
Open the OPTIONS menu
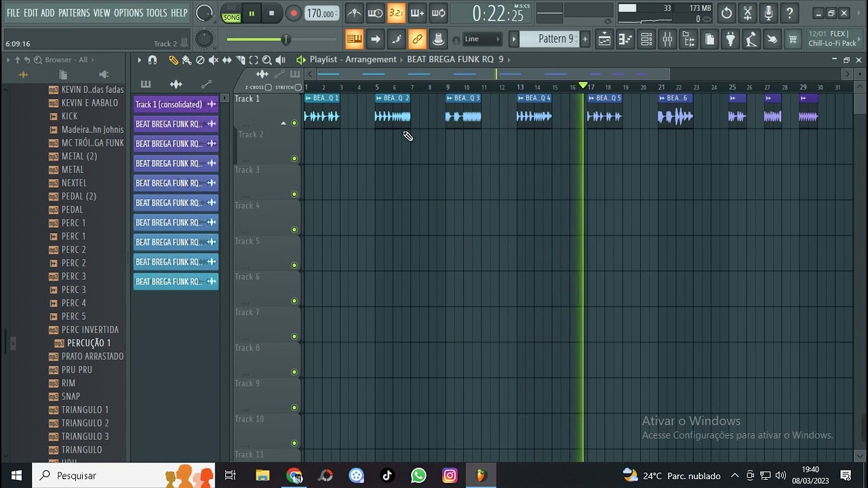click(128, 13)
